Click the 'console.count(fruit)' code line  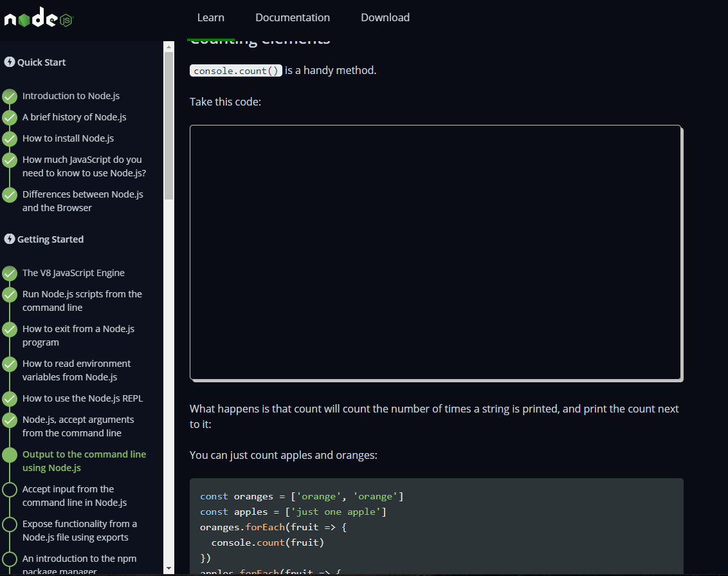coord(268,543)
